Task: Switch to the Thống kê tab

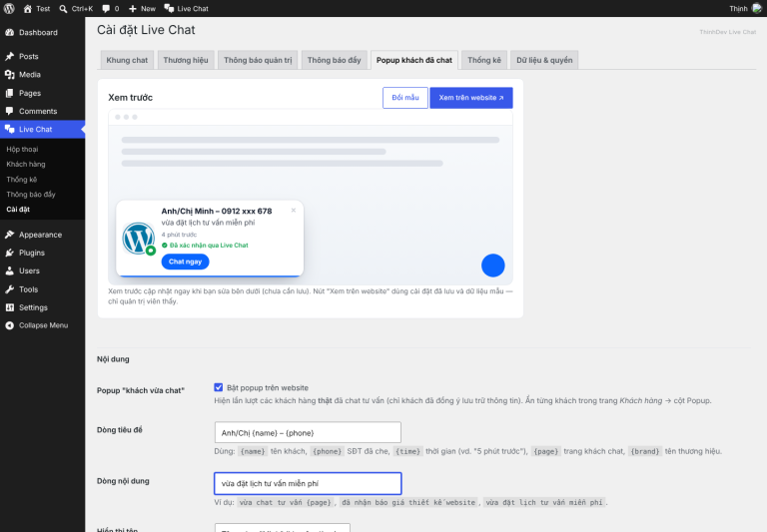Action: [x=484, y=60]
